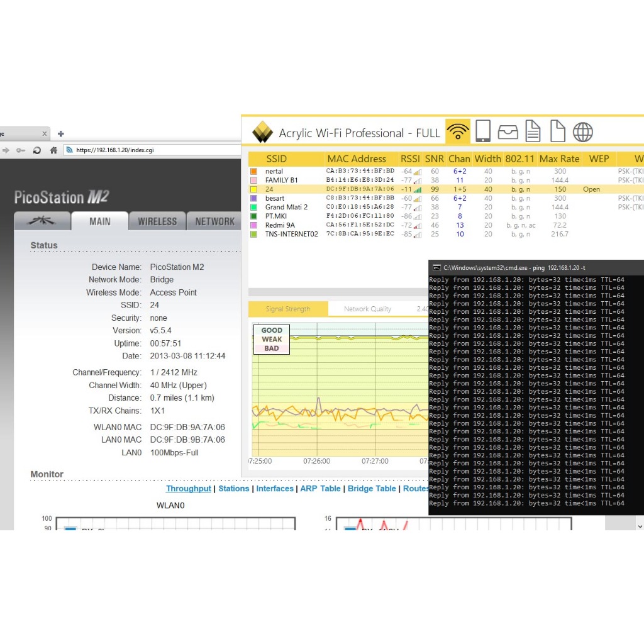644x644 pixels.
Task: Click the lined document report icon
Action: tap(533, 131)
